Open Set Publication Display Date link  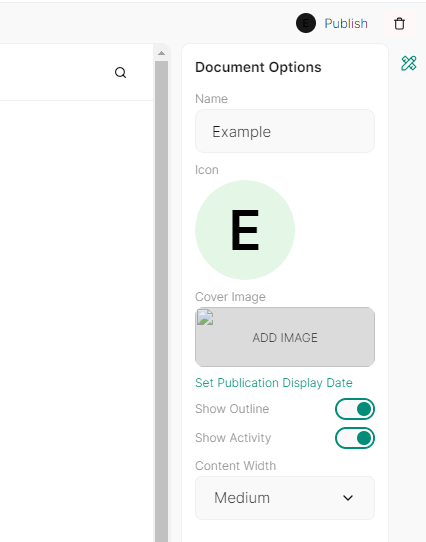pyautogui.click(x=274, y=383)
